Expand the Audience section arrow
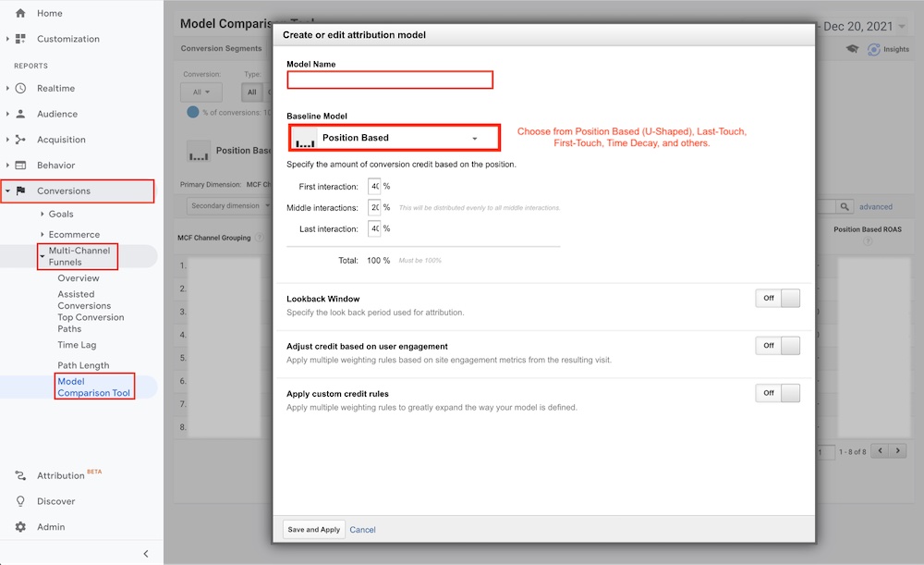 coord(7,114)
